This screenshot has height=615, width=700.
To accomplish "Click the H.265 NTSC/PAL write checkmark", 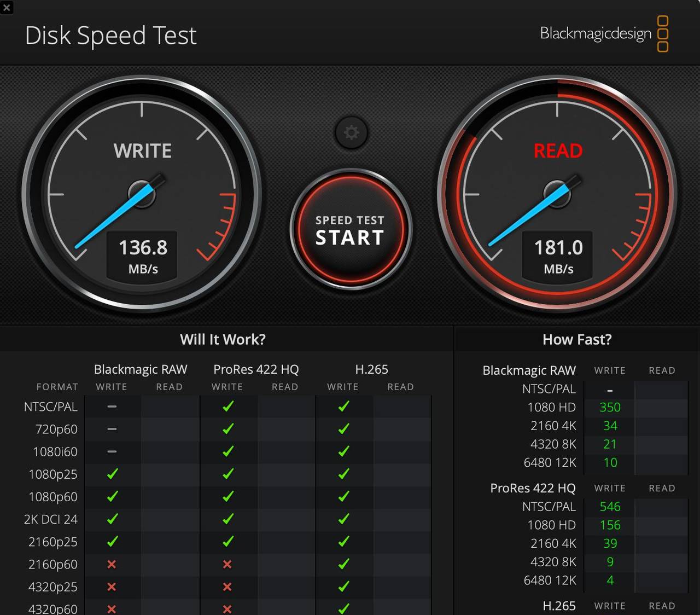I will (343, 407).
